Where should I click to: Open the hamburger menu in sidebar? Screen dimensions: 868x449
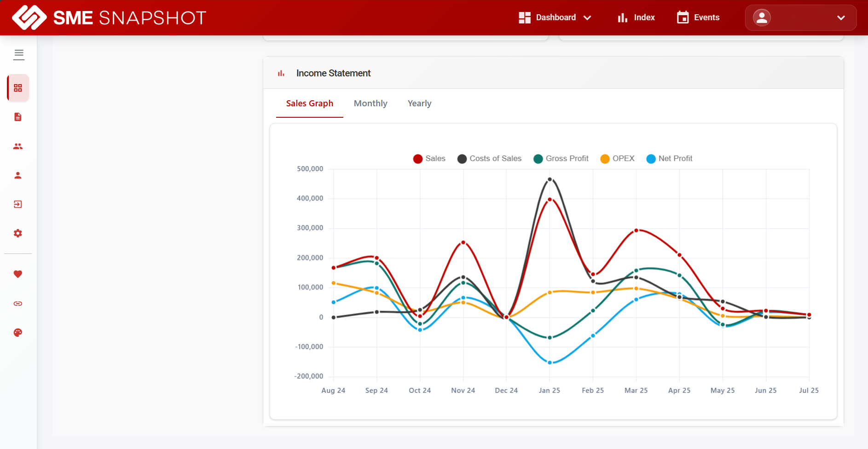pyautogui.click(x=19, y=54)
